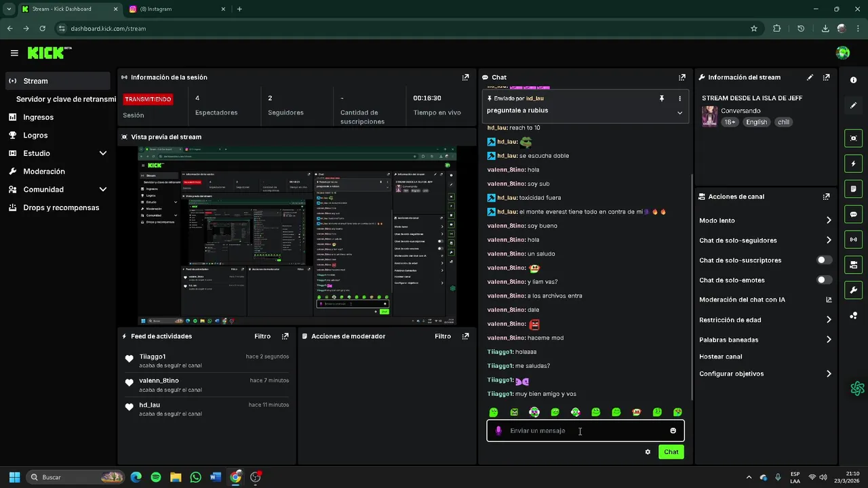Screen dimensions: 868x488
Task: Open Chat de solo-seguidores options
Action: (766, 241)
